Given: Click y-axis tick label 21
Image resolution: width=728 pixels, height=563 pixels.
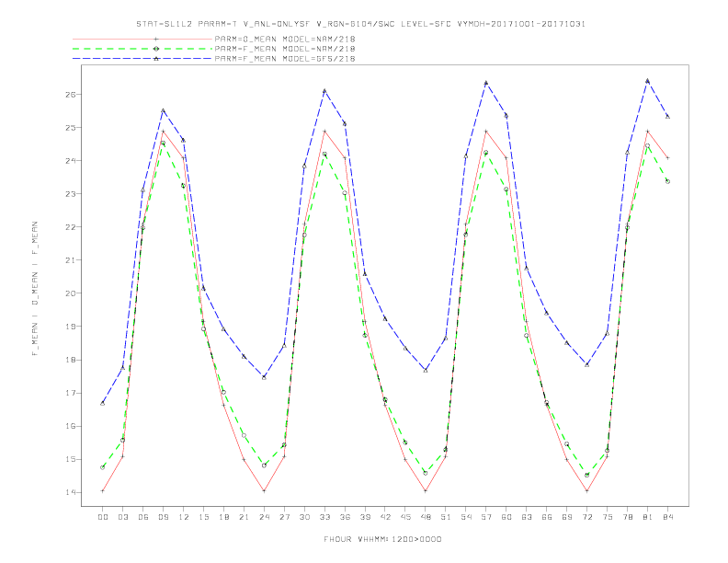Looking at the screenshot, I should click(70, 260).
